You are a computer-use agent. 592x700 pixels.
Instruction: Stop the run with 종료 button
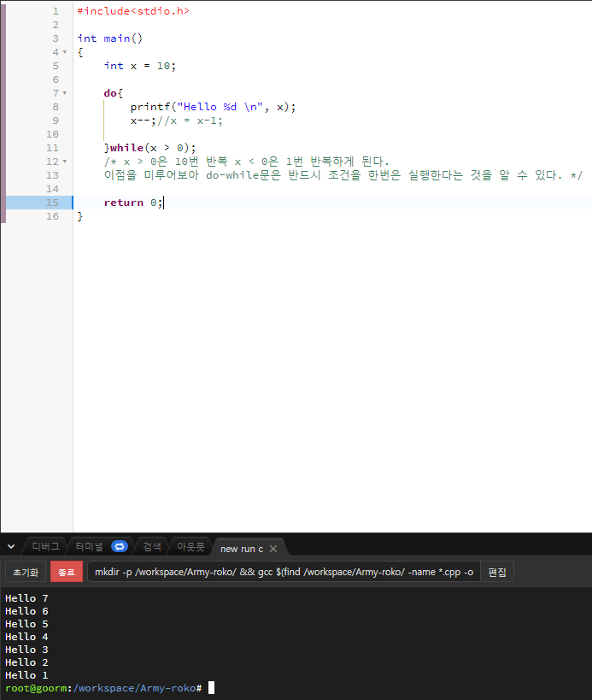pyautogui.click(x=67, y=572)
